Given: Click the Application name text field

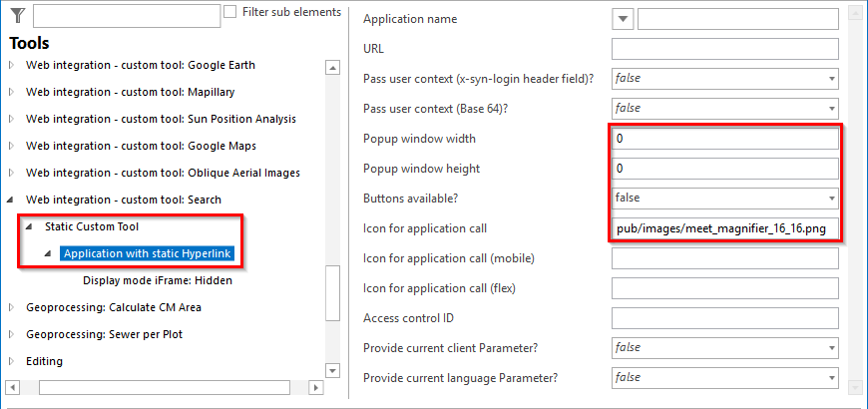Looking at the screenshot, I should tap(738, 19).
